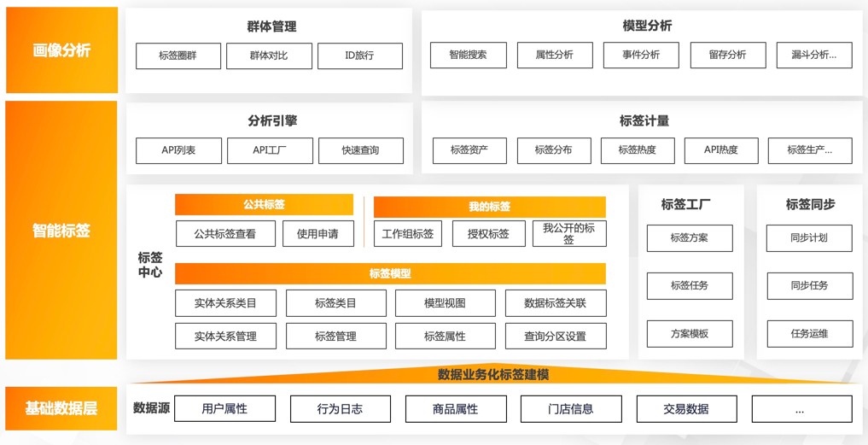Open the 商品属性 data source box
Screen dimensions: 868x445
[456, 409]
